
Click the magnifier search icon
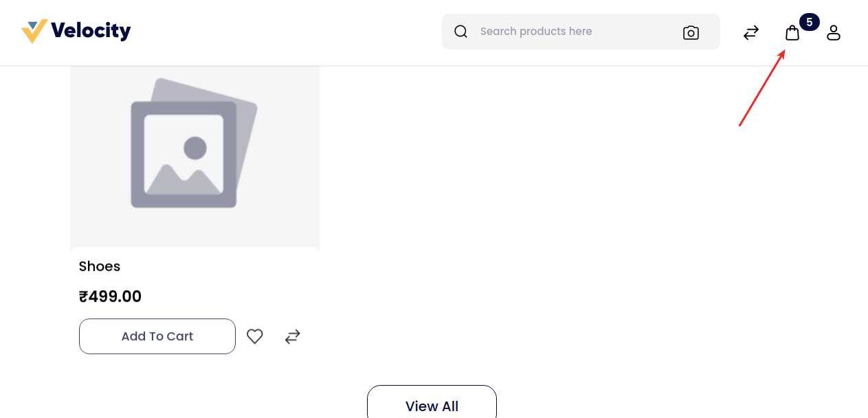click(461, 32)
